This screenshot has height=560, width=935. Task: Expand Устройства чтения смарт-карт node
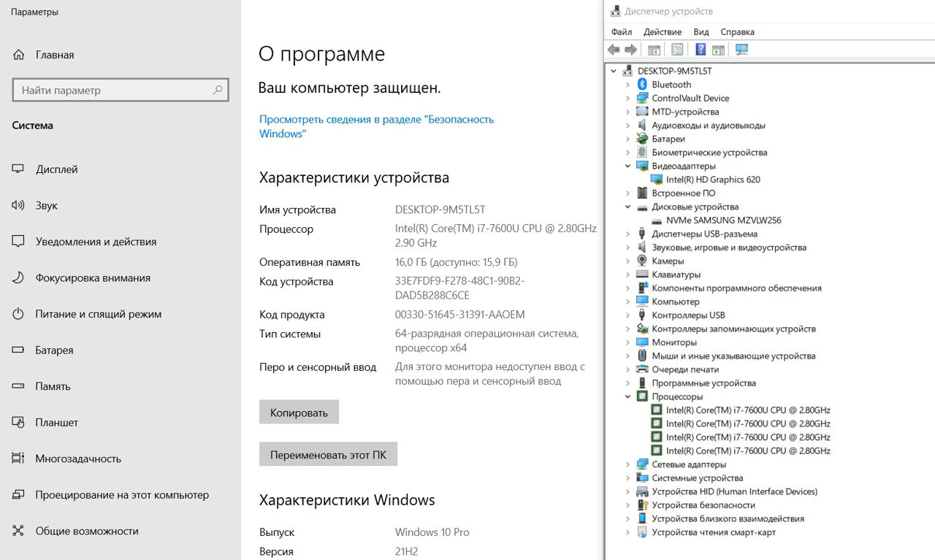[x=627, y=532]
